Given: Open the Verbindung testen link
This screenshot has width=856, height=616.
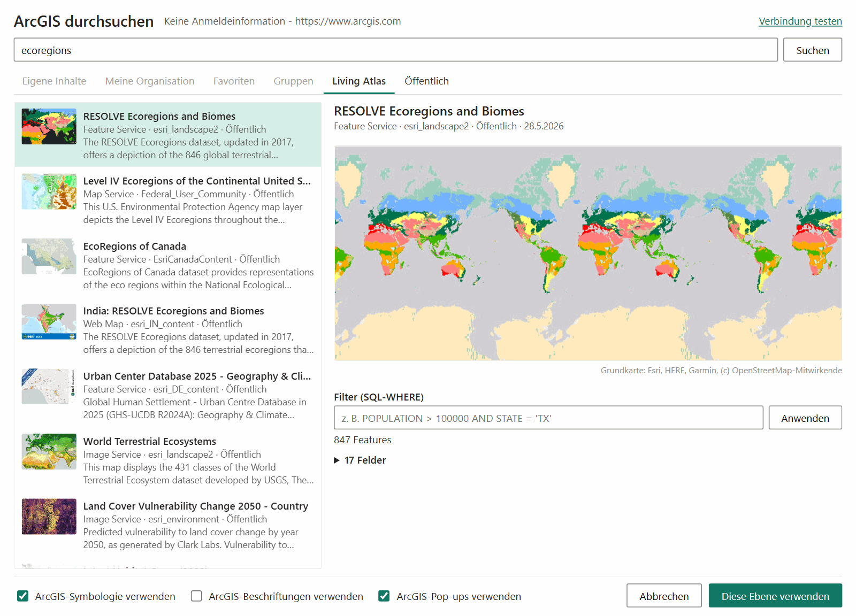Looking at the screenshot, I should 800,21.
